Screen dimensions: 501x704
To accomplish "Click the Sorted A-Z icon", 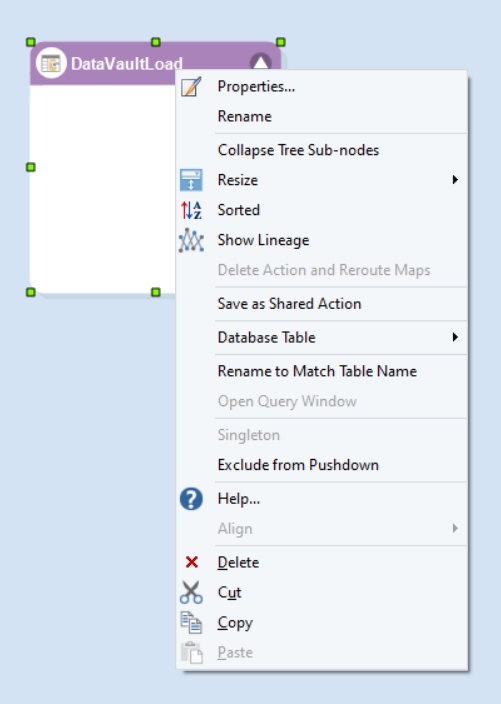I will pos(191,210).
